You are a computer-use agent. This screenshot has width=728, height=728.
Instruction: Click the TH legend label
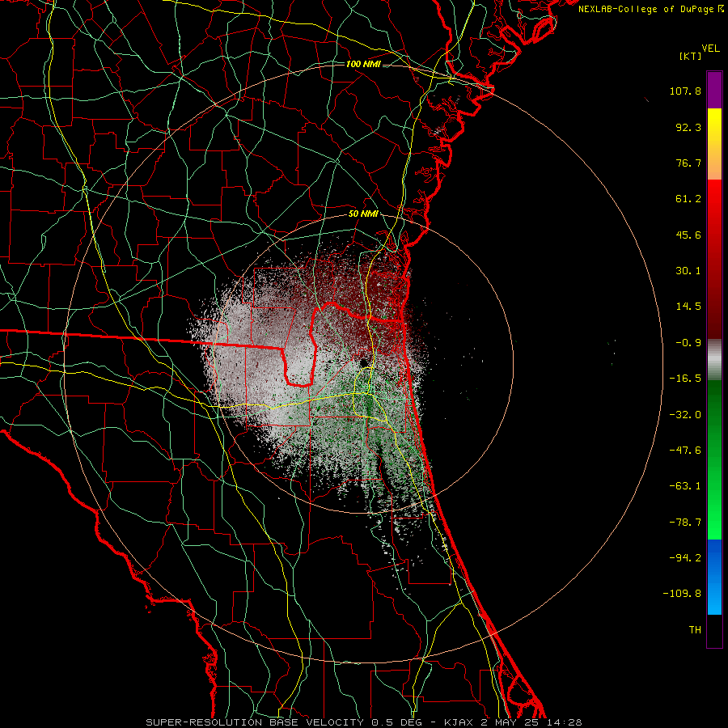(x=695, y=630)
